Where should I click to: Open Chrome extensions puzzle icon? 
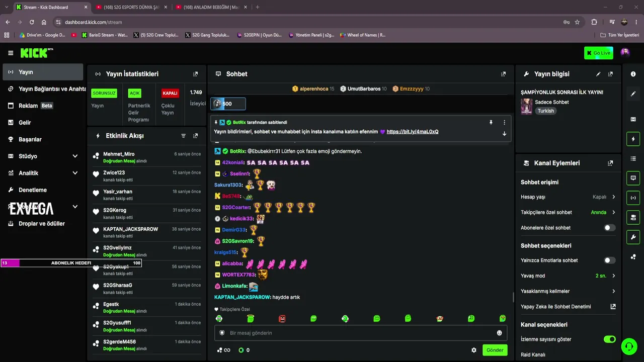(594, 22)
